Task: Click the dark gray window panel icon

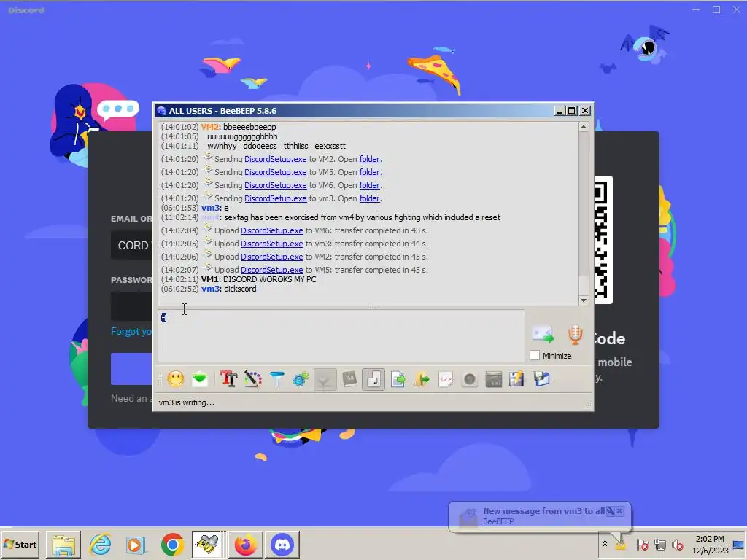Action: point(494,379)
